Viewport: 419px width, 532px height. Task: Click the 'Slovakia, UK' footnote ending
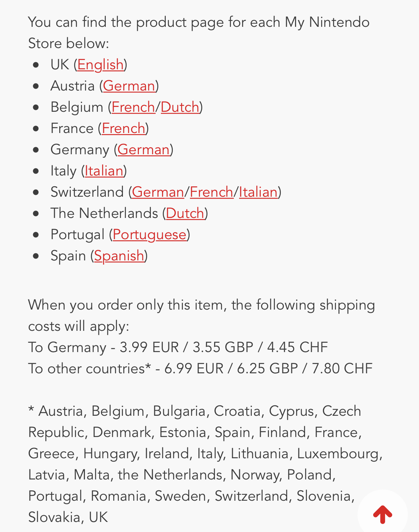[x=68, y=517]
